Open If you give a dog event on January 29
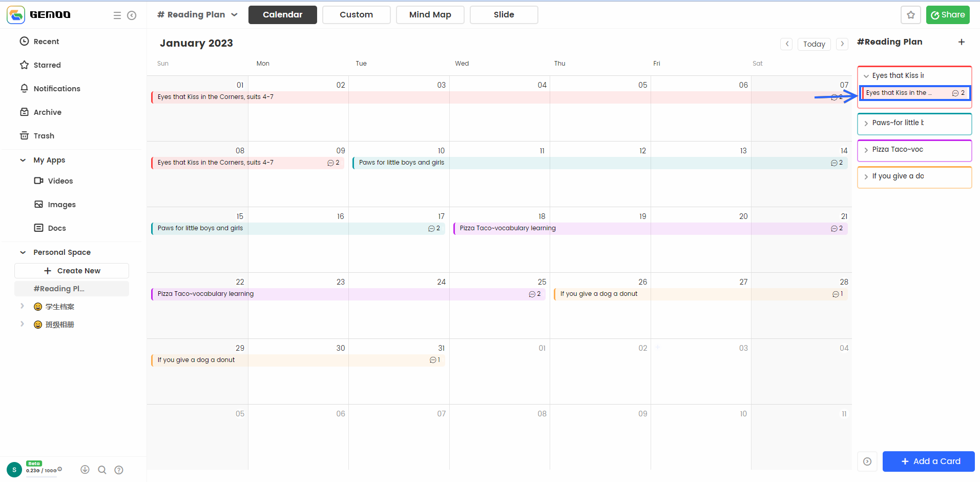Screen dimensions: 980x482 pyautogui.click(x=298, y=360)
